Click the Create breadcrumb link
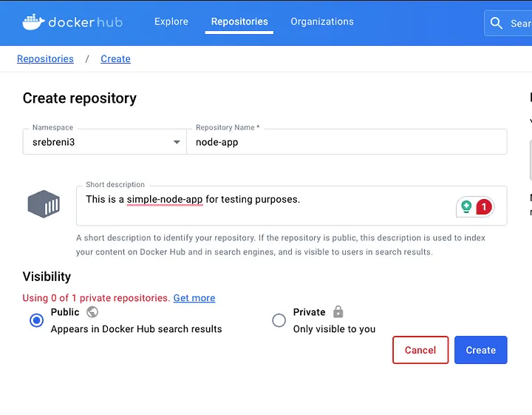532x415 pixels. coord(115,59)
